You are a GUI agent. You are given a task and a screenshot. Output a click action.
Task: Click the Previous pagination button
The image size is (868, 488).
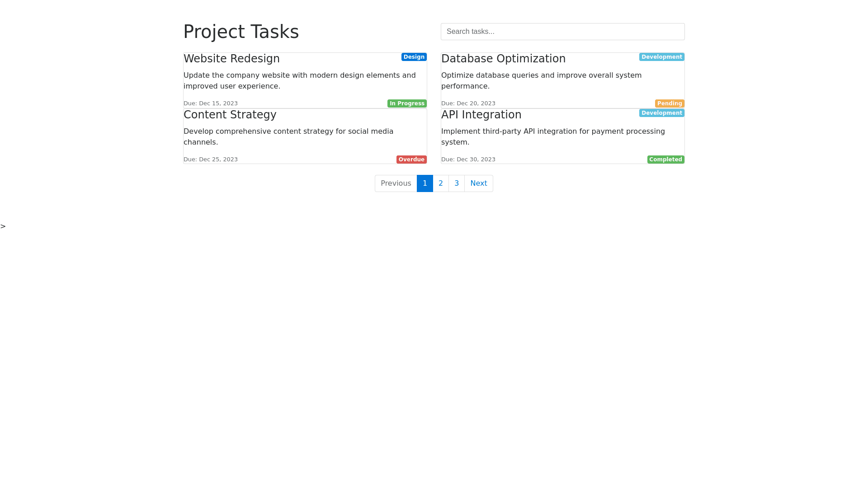pos(396,183)
